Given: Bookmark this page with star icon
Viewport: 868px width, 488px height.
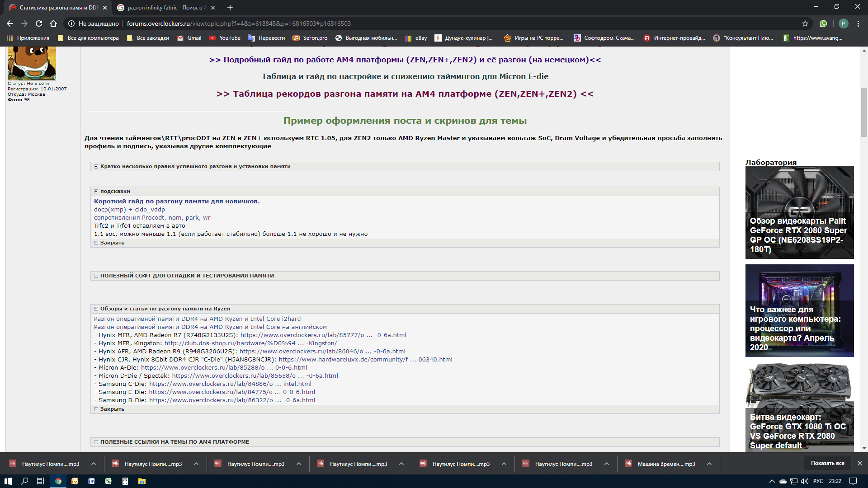Looking at the screenshot, I should 805,23.
